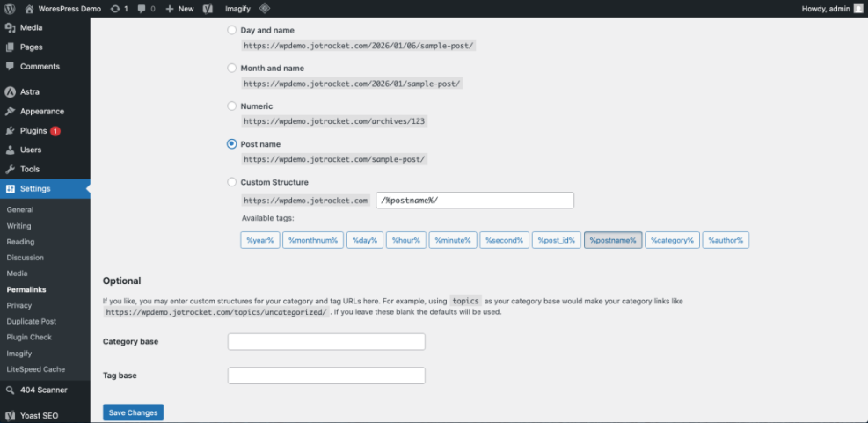Click the Settings sliders icon
This screenshot has height=423, width=868.
pyautogui.click(x=10, y=189)
